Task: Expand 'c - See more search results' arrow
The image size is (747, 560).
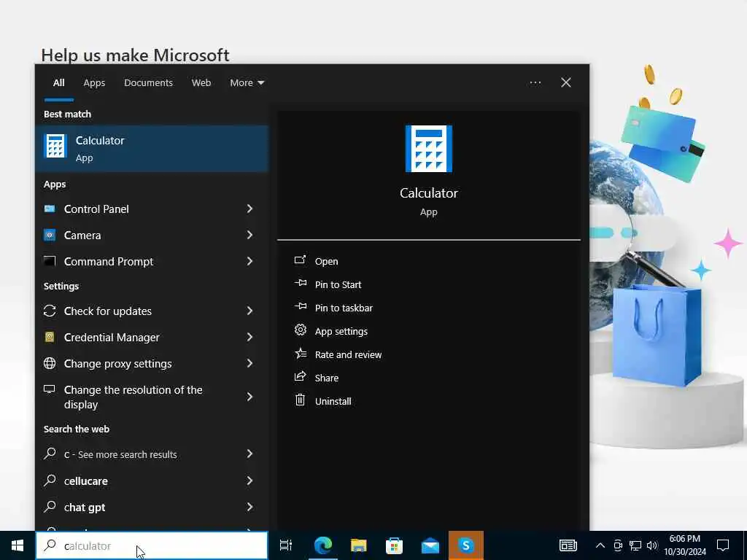Action: pos(249,454)
